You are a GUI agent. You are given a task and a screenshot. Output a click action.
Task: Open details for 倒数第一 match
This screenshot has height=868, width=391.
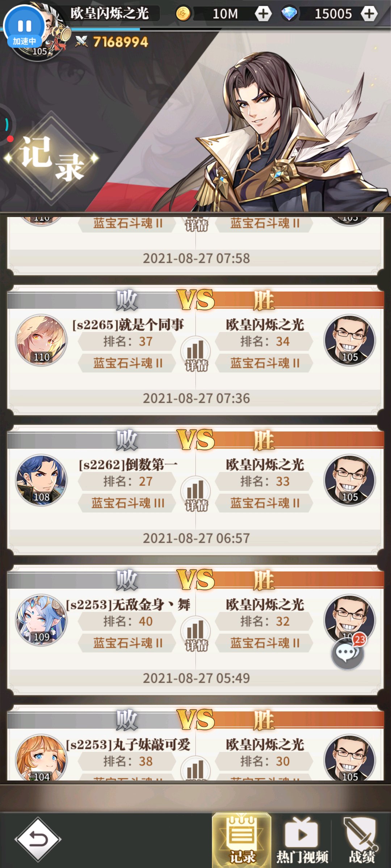click(x=196, y=494)
